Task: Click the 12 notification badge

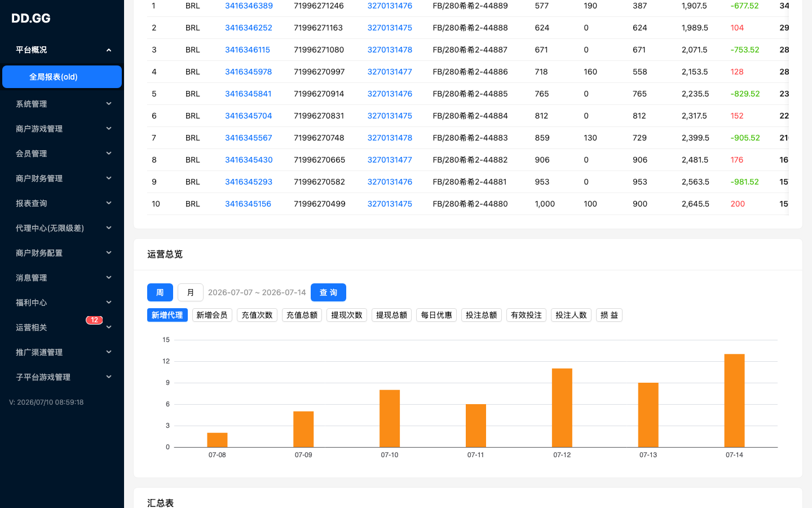Action: (94, 320)
